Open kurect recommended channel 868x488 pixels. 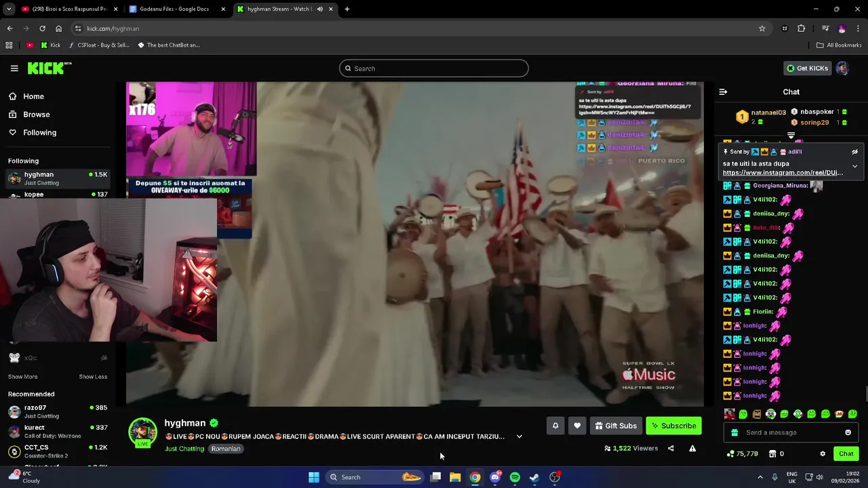click(x=58, y=432)
